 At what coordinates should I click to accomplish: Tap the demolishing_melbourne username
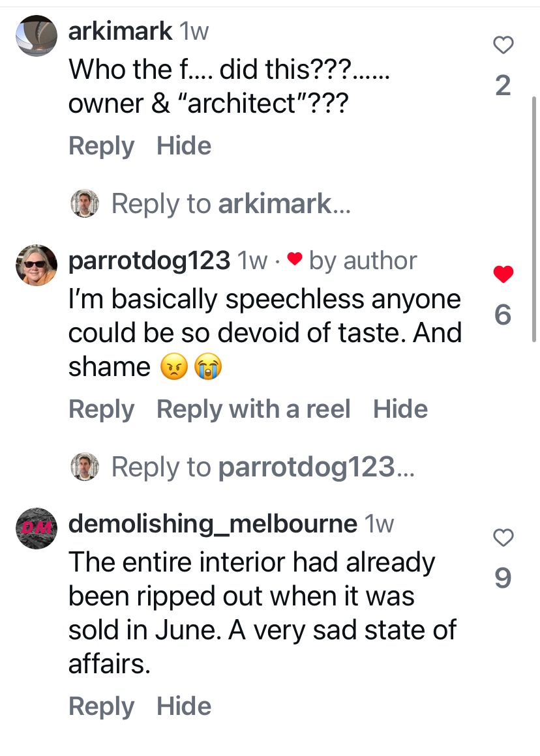[213, 523]
